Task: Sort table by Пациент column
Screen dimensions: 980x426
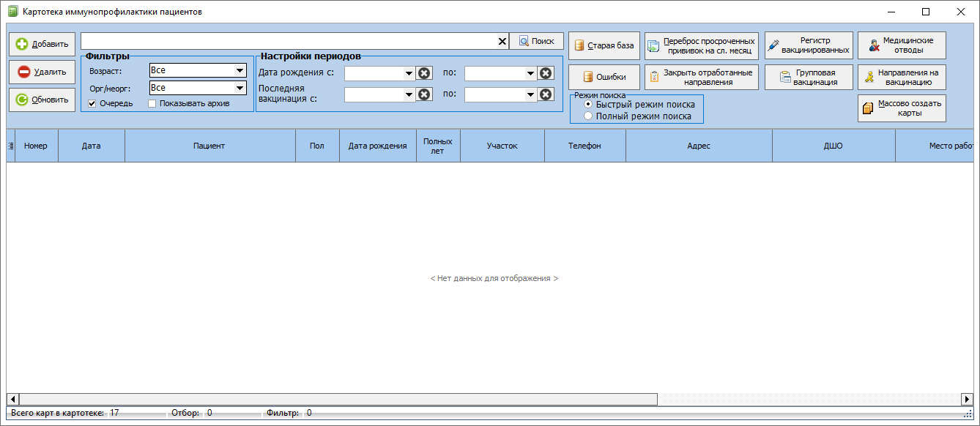Action: 209,146
